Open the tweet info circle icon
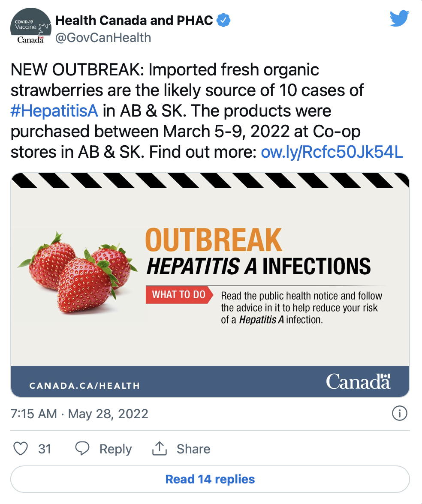This screenshot has width=422, height=504. [x=400, y=414]
